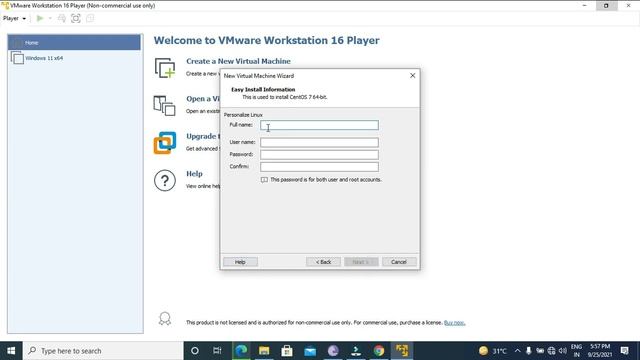
Task: Open the Player menu dropdown
Action: coord(14,18)
